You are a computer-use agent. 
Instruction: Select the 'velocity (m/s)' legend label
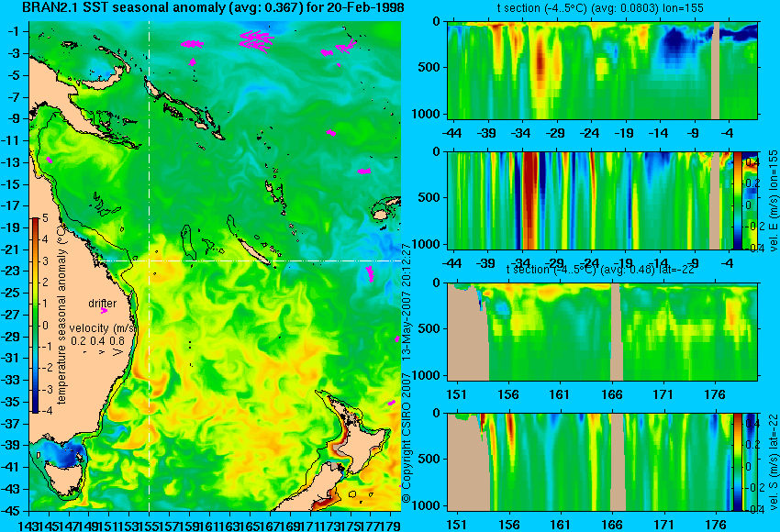coord(103,328)
